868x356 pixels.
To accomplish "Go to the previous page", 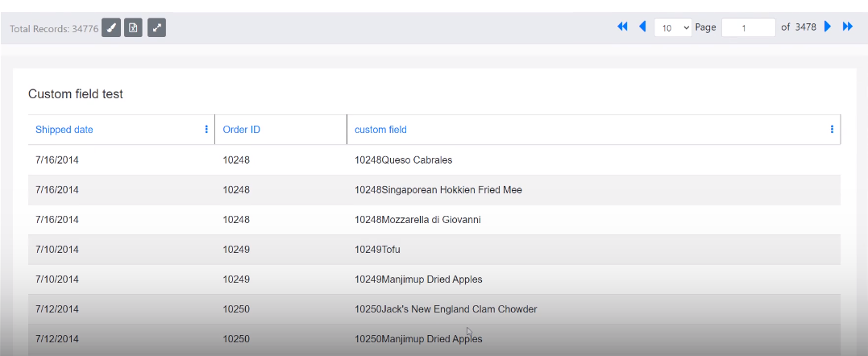I will (x=642, y=27).
